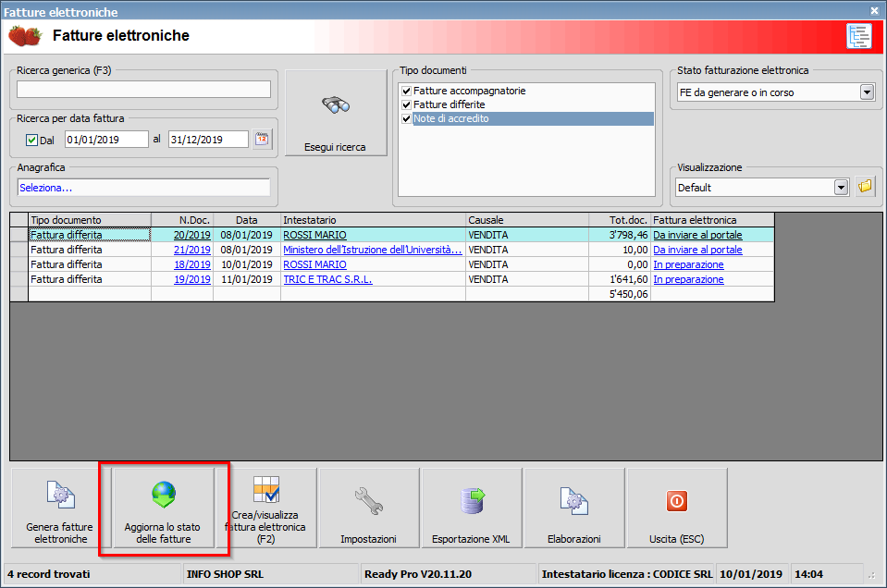Open document link 20/2019
Screen dimensions: 887x588
click(191, 235)
